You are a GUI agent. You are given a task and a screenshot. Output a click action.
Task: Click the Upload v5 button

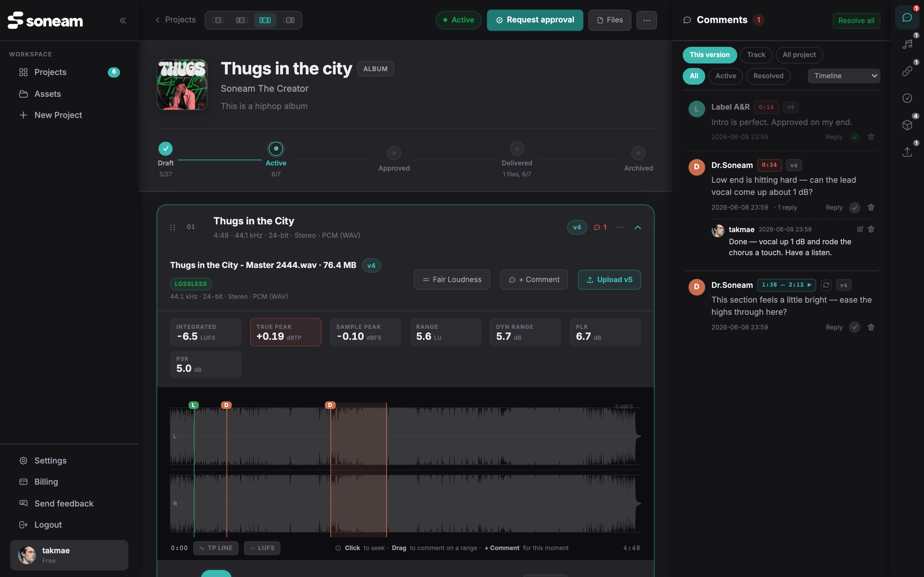click(x=609, y=280)
